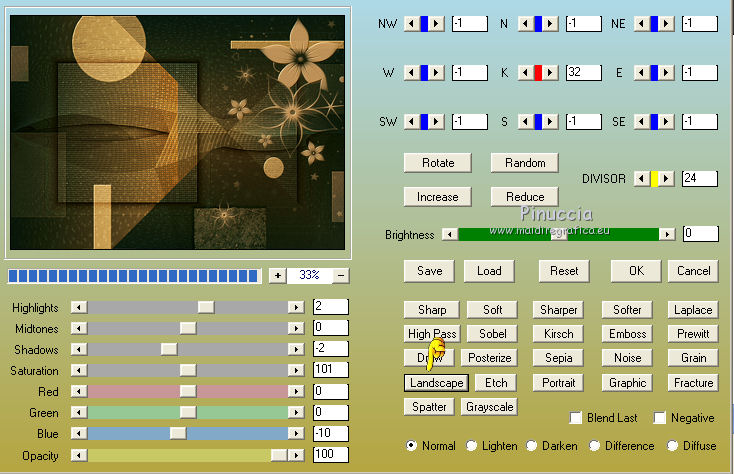Click the Reduce button
This screenshot has width=734, height=474.
525,197
